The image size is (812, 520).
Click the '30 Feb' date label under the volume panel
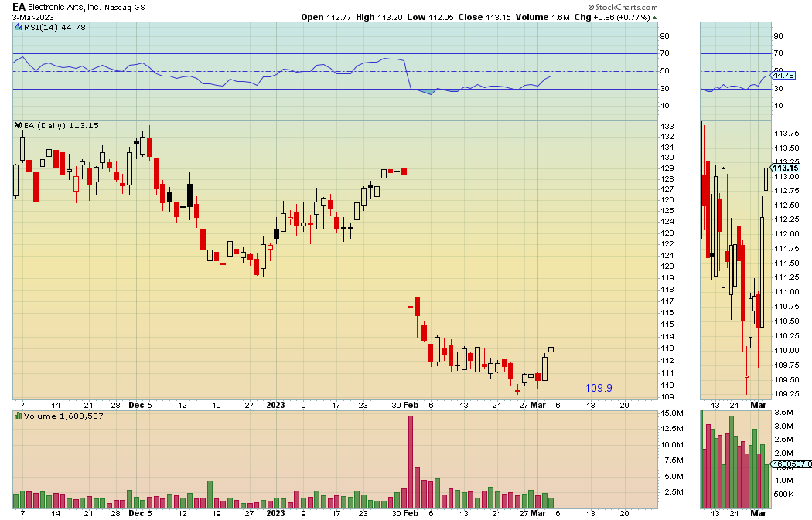tap(405, 513)
